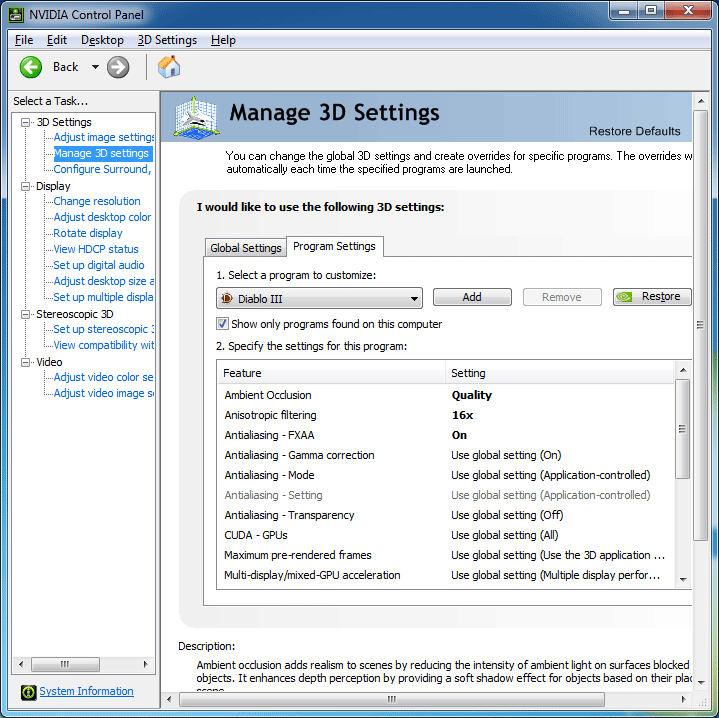Collapse the Display tree node
Image resolution: width=719 pixels, height=718 pixels.
26,186
